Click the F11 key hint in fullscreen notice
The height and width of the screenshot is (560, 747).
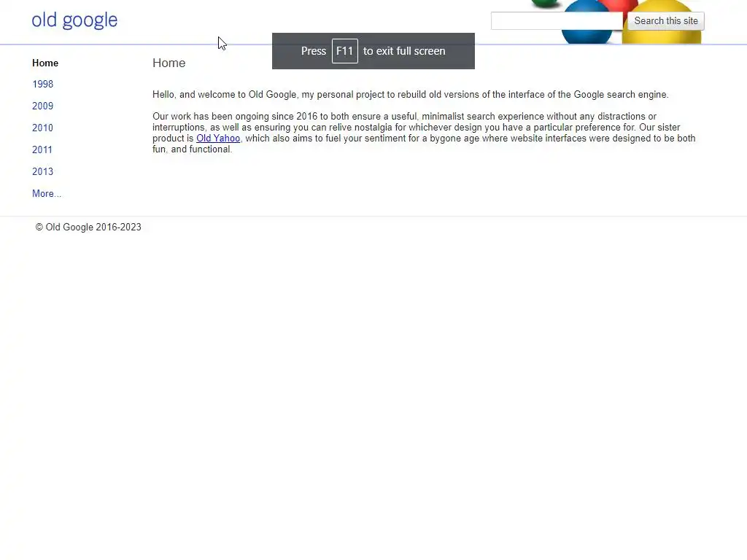(x=345, y=51)
